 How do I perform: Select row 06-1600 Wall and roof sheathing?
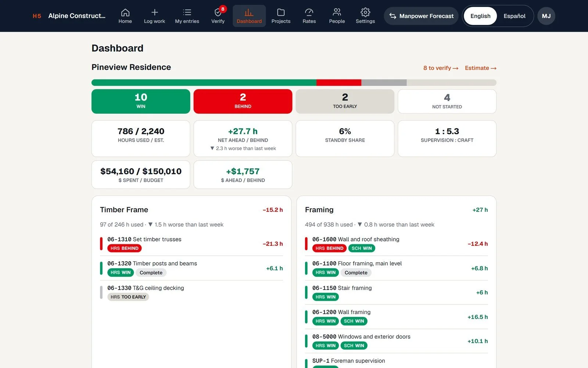(397, 244)
